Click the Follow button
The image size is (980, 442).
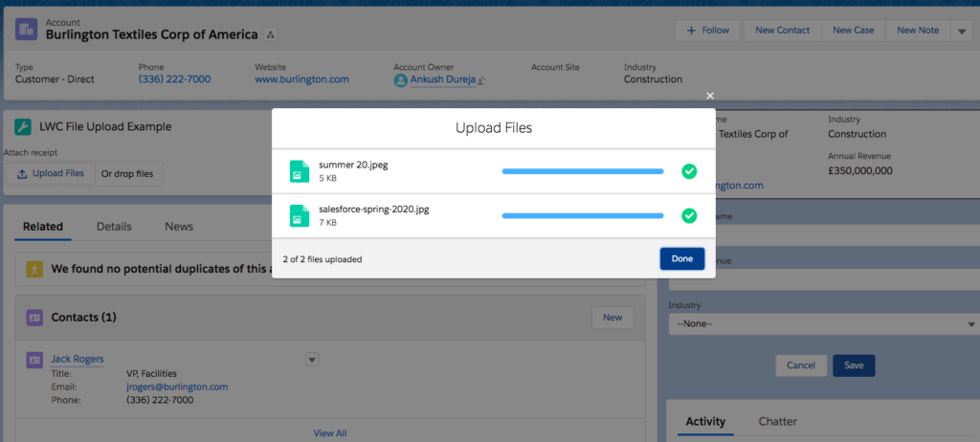pyautogui.click(x=707, y=30)
